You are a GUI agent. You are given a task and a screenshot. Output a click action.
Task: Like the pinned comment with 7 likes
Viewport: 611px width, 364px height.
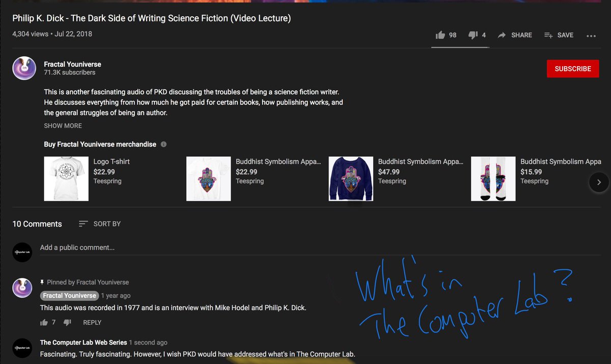click(x=44, y=322)
